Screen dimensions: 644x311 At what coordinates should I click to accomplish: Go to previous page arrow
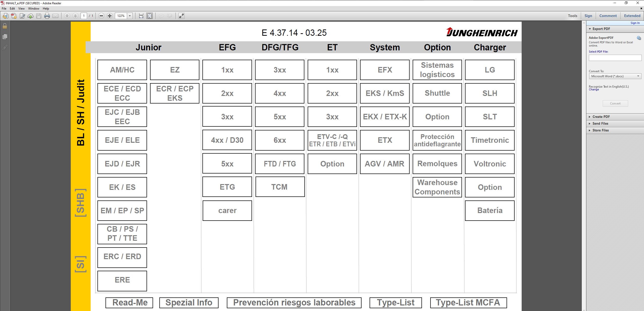click(67, 16)
